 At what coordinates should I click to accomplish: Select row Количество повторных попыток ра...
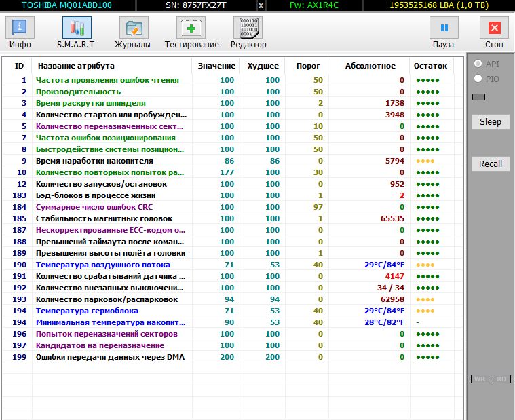[231, 172]
